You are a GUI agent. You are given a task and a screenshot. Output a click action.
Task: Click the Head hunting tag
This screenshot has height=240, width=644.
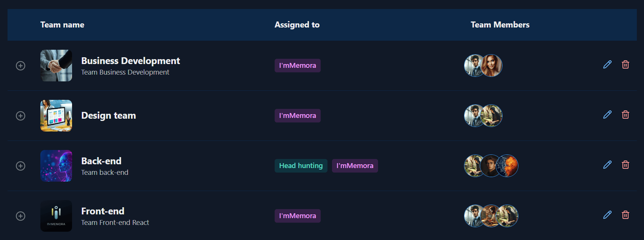(301, 166)
